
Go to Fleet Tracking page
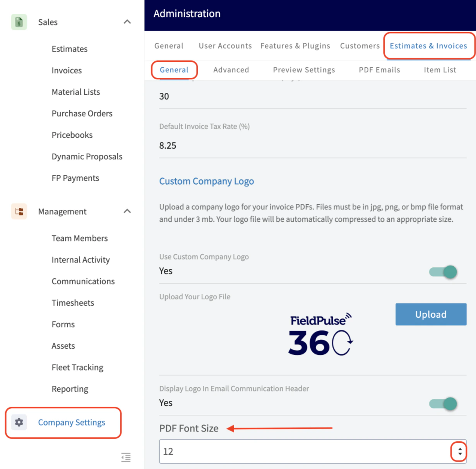77,367
